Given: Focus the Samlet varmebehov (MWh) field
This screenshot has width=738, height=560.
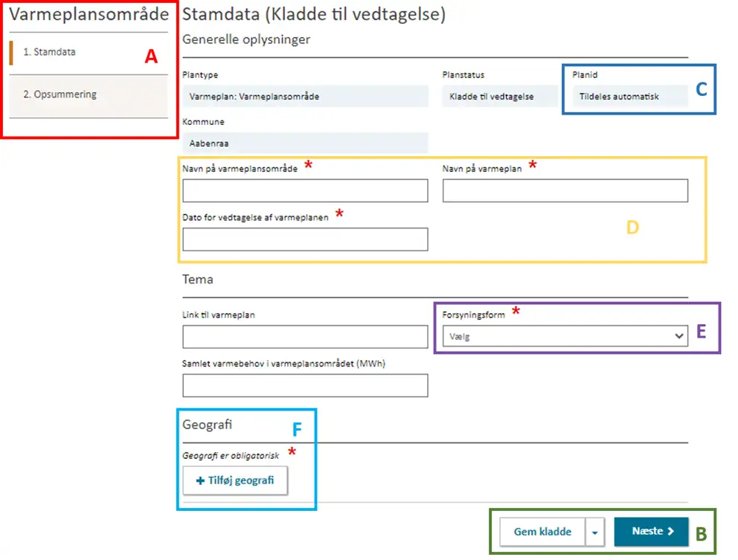Looking at the screenshot, I should tap(305, 385).
